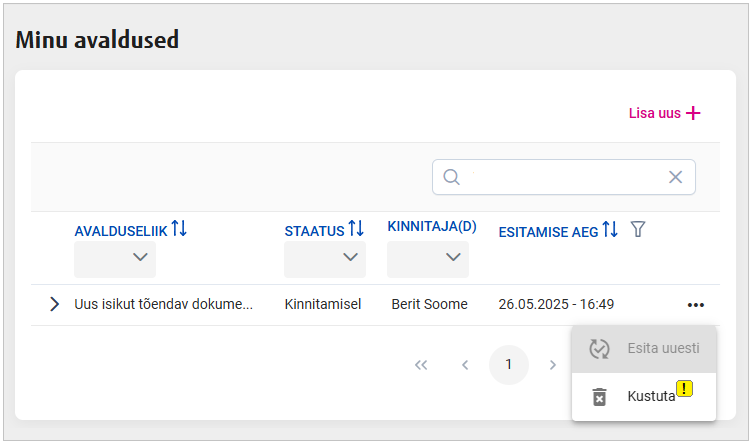Viewport: 755px width, 445px height.
Task: Sort by Staatus column arrows
Action: (356, 230)
